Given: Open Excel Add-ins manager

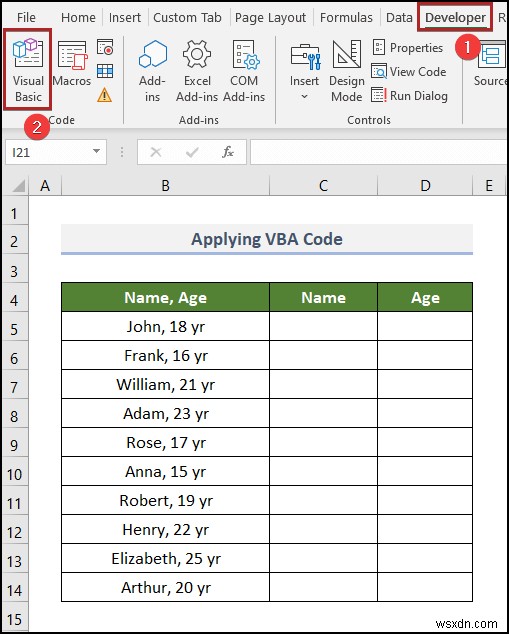Looking at the screenshot, I should (x=197, y=71).
